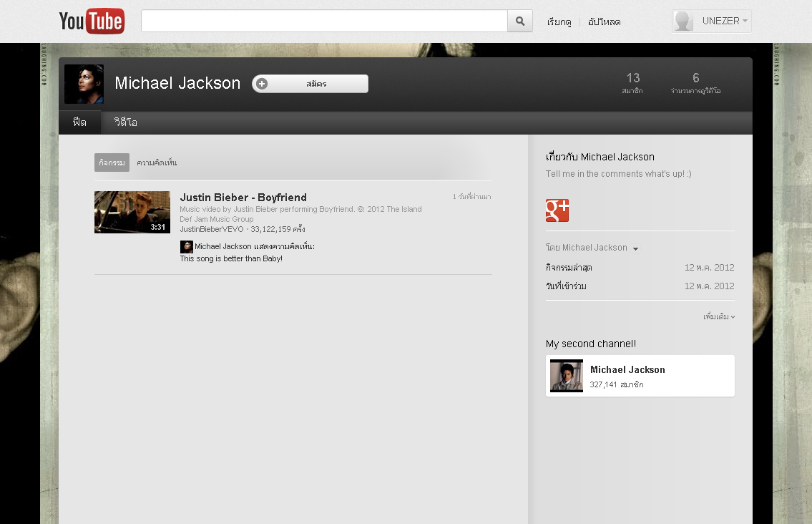Click the YouTube logo
The image size is (812, 524).
(x=92, y=21)
